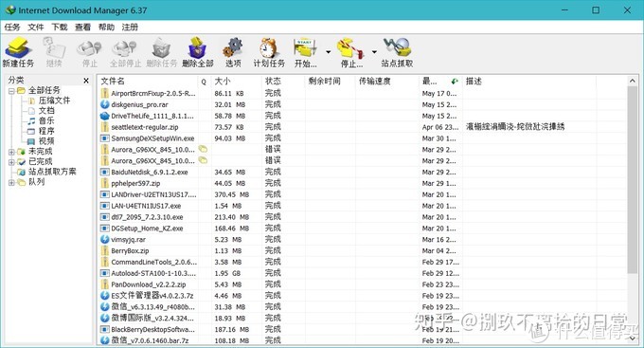Screen dimensions: 644x348
Task: Select 音乐 category
Action: pos(46,121)
